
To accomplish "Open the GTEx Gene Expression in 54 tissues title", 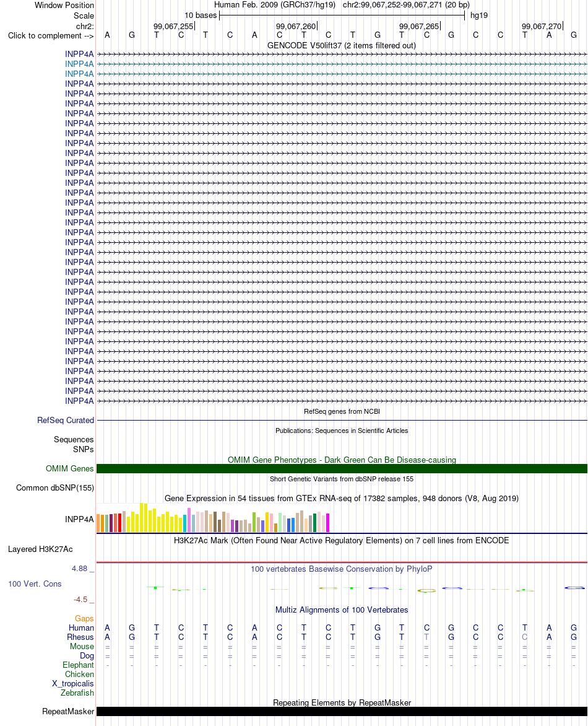I will (342, 498).
